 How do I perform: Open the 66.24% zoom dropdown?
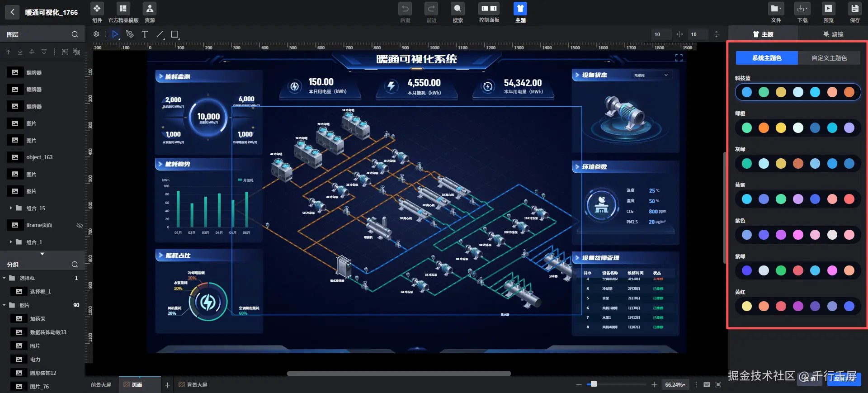point(675,385)
